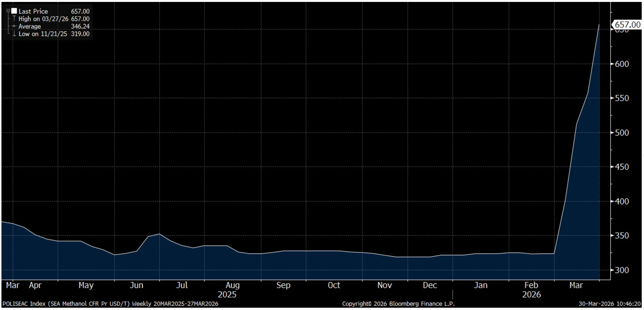
Task: Click the 2026 year label below axis
Action: [531, 295]
